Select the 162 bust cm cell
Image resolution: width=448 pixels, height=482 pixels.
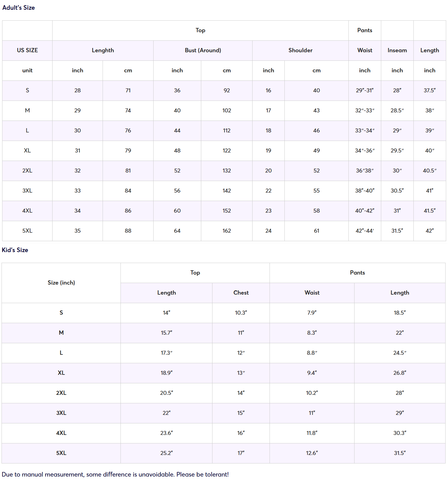tap(226, 231)
